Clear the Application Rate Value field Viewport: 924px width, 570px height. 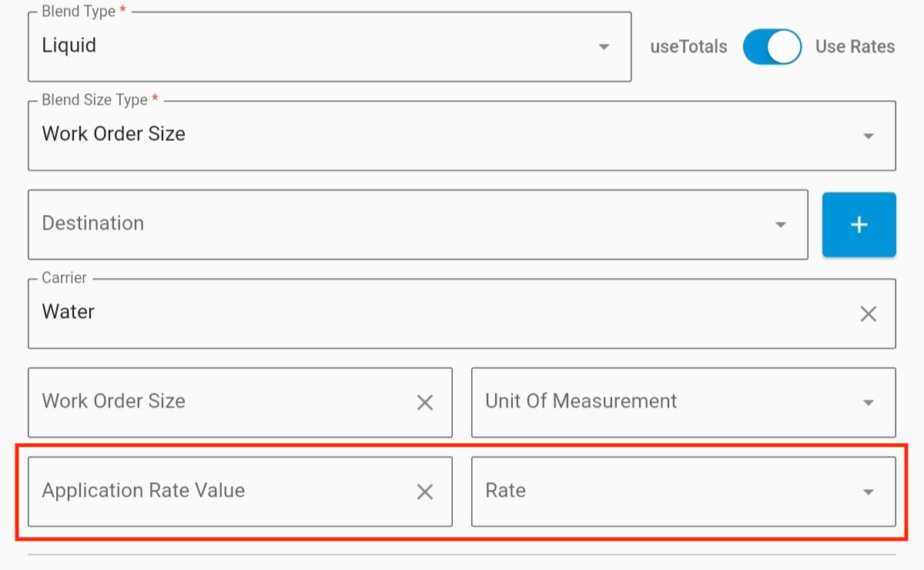tap(424, 491)
